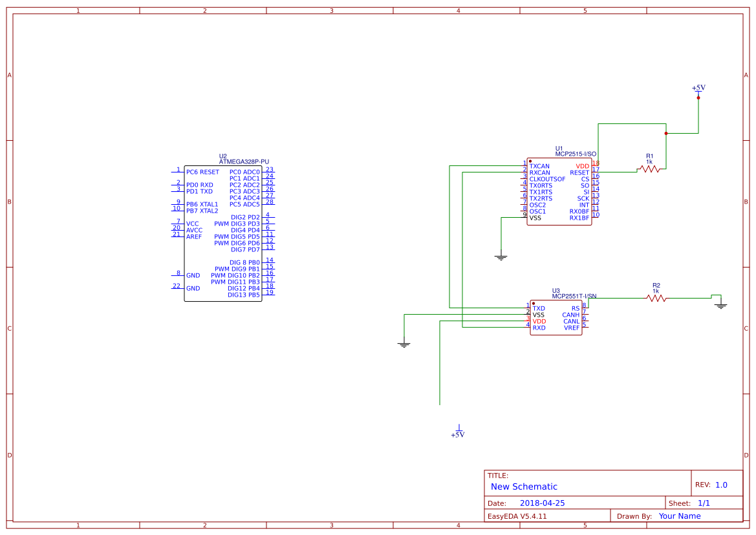Viewport: 756px width, 535px height.
Task: Select the RX0BF pin label
Action: 579,211
